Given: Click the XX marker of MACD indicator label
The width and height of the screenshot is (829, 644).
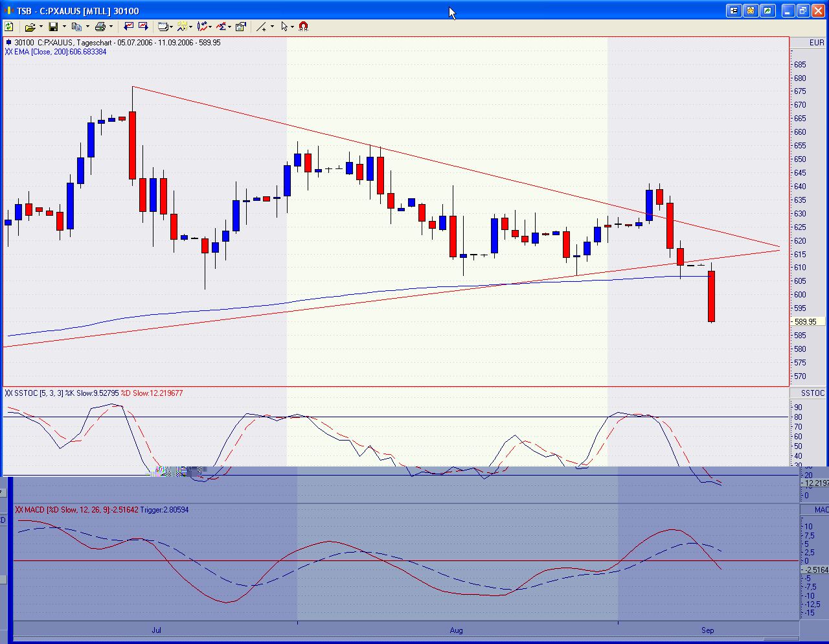Looking at the screenshot, I should pyautogui.click(x=19, y=510).
